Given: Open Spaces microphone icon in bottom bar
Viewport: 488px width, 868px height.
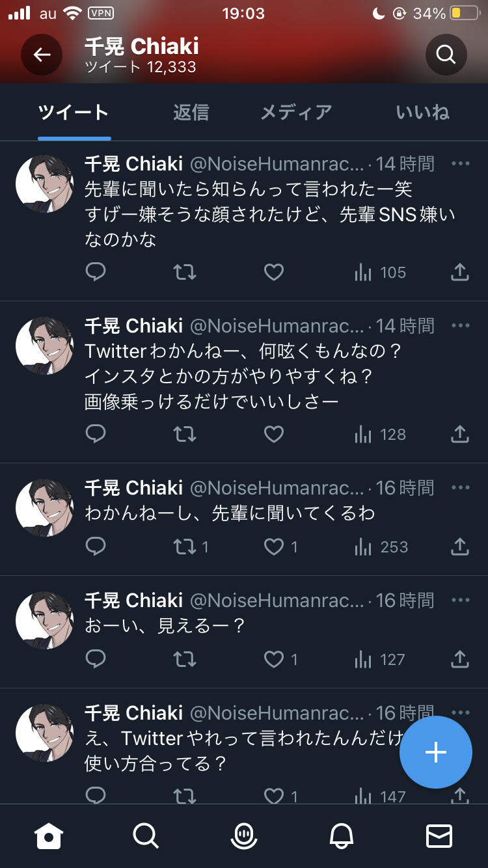Looking at the screenshot, I should [244, 835].
